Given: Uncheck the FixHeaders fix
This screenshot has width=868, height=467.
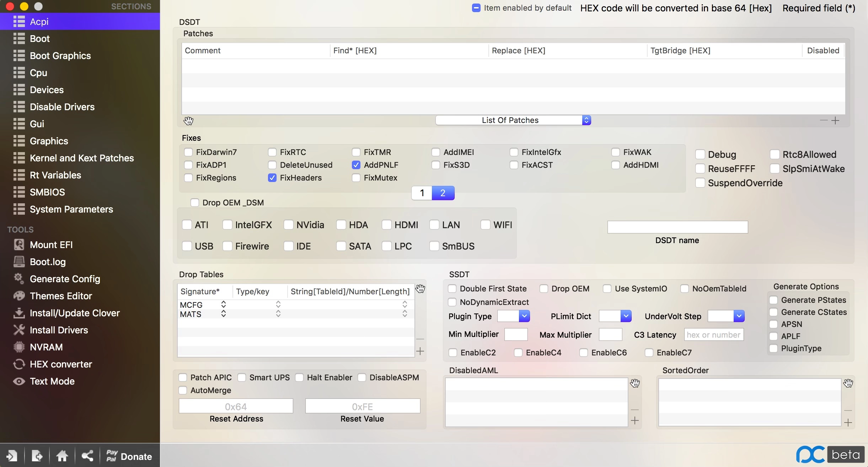Looking at the screenshot, I should [x=272, y=178].
